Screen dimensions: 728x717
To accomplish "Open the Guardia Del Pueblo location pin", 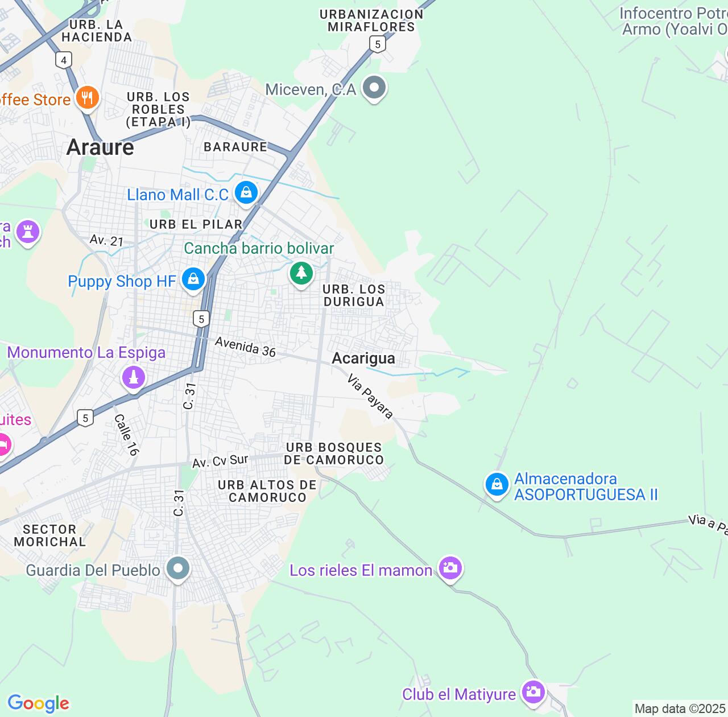I will click(x=179, y=568).
